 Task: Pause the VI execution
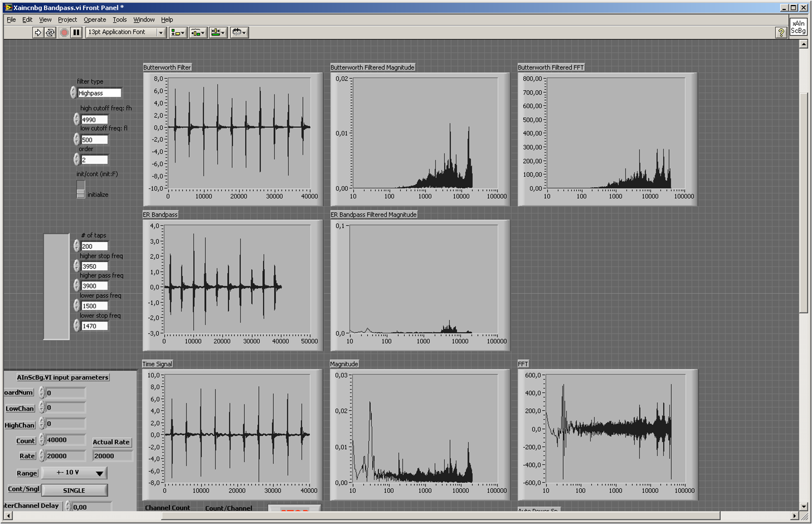(77, 33)
